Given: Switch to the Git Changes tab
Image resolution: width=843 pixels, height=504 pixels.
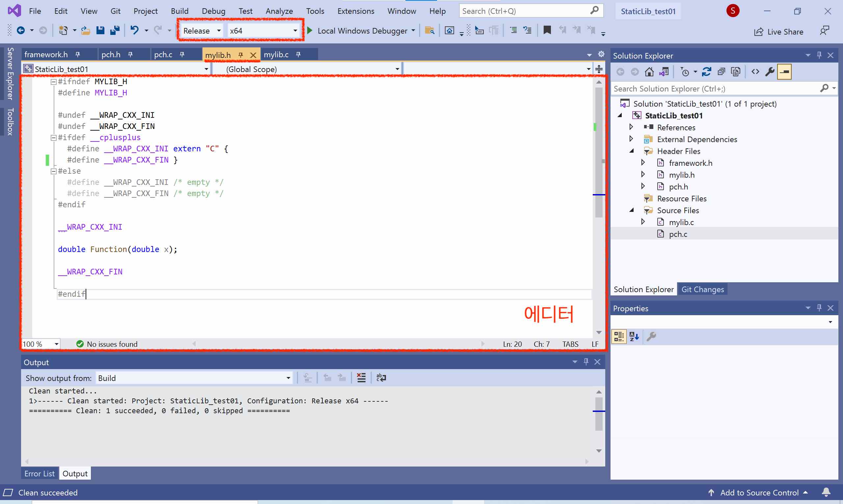Looking at the screenshot, I should point(702,289).
